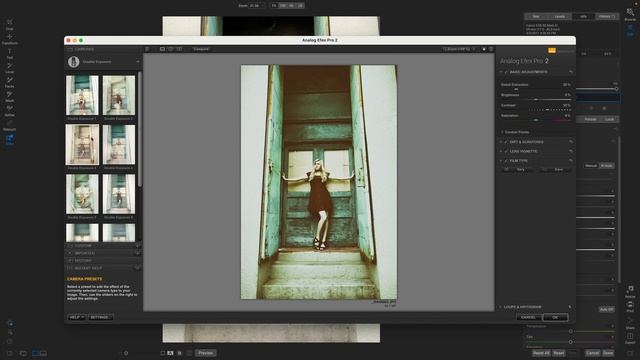
Task: Toggle the Lens Vignette checkbox
Action: 506,151
